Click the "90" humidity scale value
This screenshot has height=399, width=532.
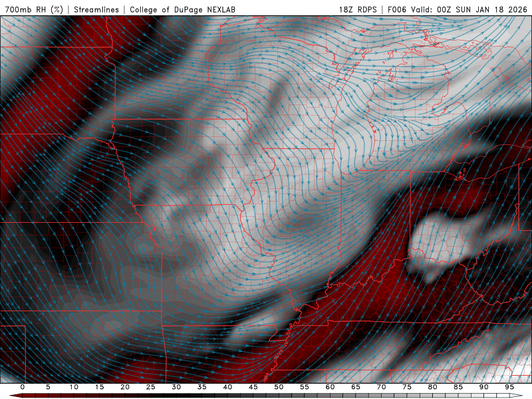[484, 387]
